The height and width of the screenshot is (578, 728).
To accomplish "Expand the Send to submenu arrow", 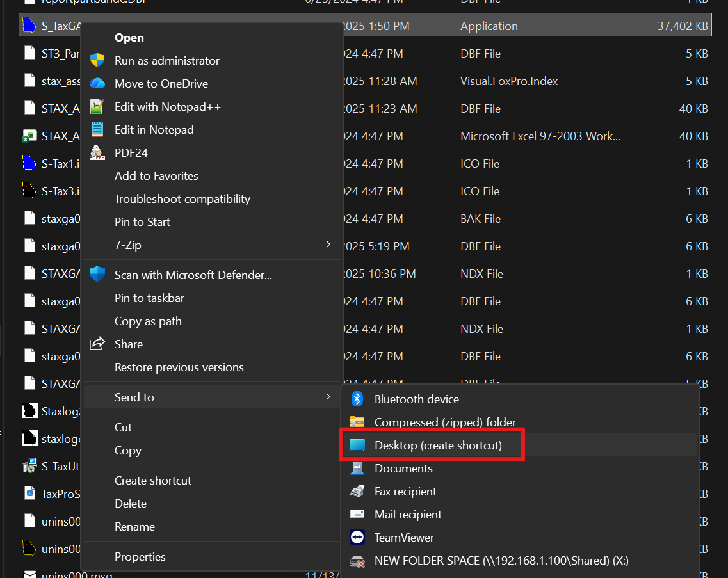I will [x=328, y=397].
